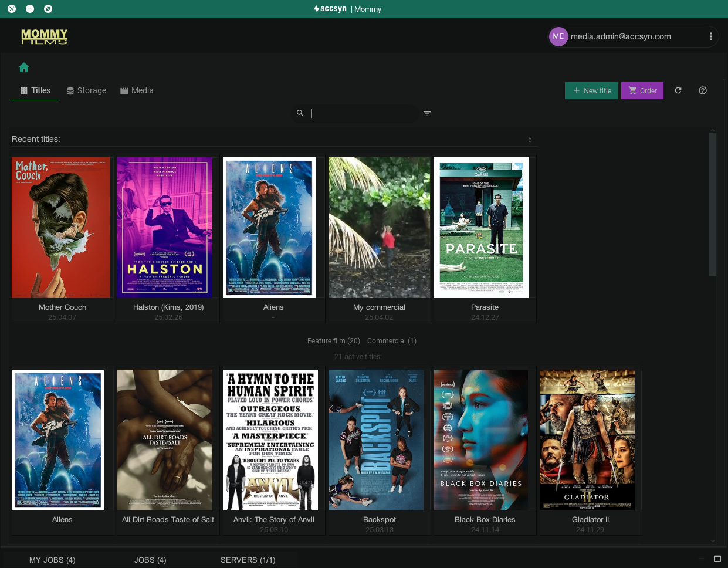Click the date 24.11.29 under Gladiator II
The height and width of the screenshot is (568, 728).
coord(590,530)
